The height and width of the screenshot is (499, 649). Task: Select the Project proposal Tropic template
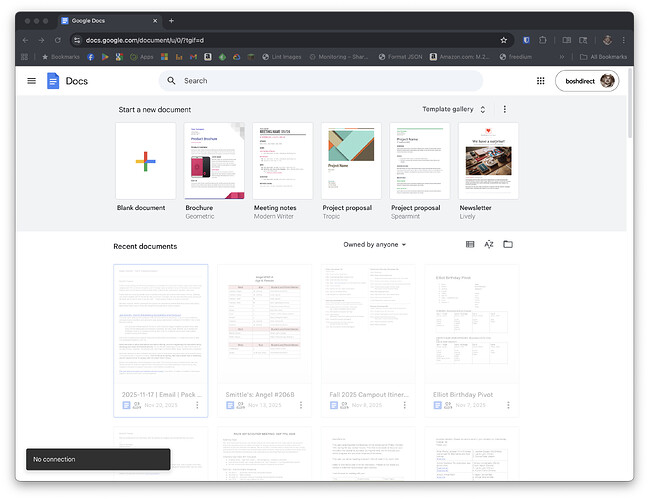click(x=351, y=161)
